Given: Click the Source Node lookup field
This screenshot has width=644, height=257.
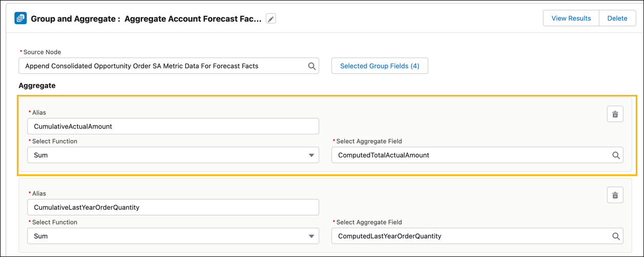Looking at the screenshot, I should click(169, 66).
